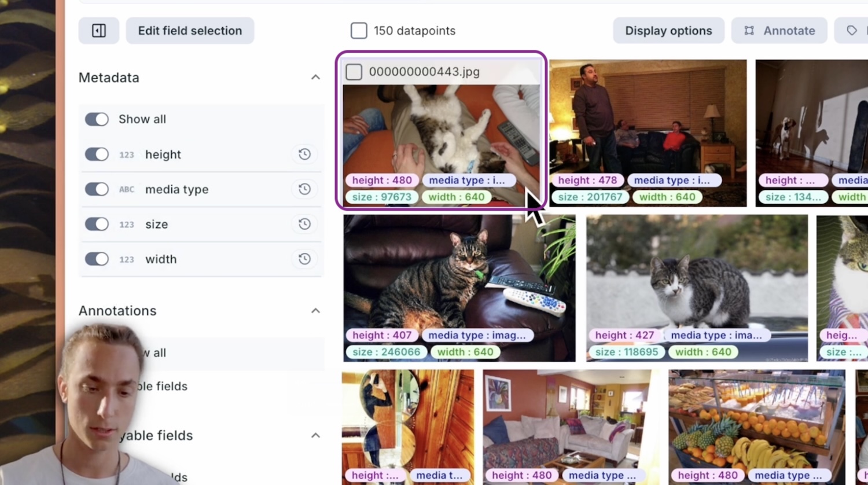This screenshot has height=485, width=868.
Task: Click history icon next to height field
Action: 304,155
